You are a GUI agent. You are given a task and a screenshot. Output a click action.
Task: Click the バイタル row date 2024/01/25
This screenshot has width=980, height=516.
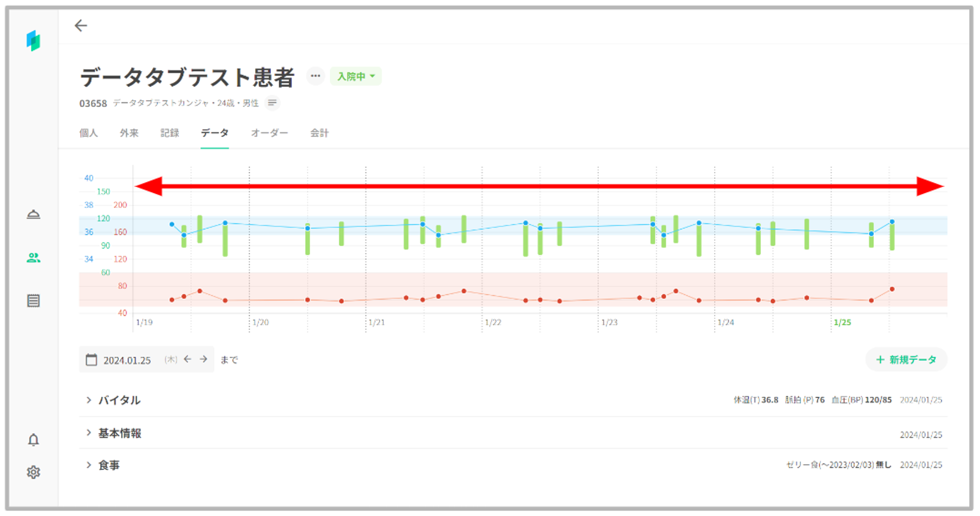tap(921, 400)
